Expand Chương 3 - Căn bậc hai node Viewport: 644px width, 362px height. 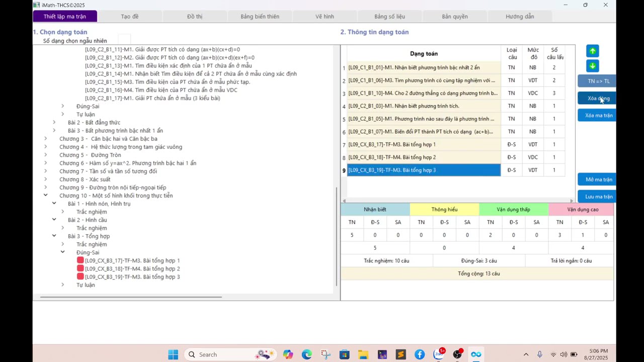pyautogui.click(x=45, y=139)
